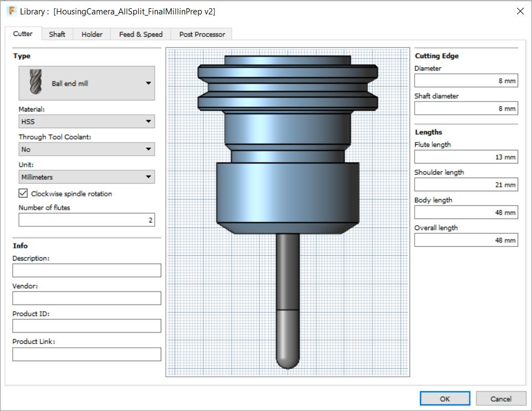
Task: Click the Description input field
Action: click(x=87, y=271)
